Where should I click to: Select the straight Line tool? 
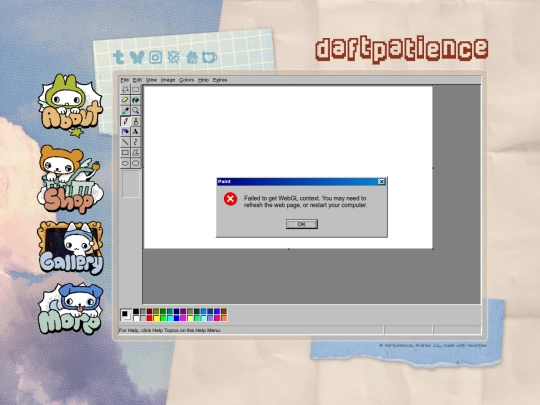coord(125,142)
